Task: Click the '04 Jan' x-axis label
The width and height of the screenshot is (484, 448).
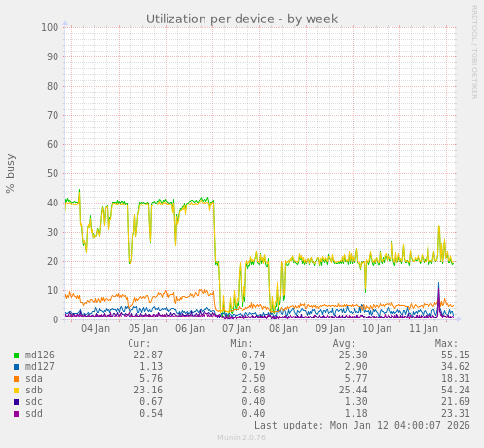Action: (95, 328)
